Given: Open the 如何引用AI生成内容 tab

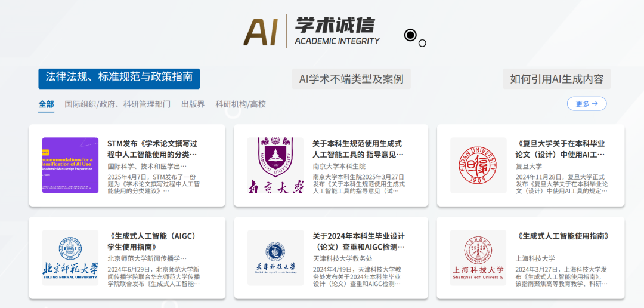Looking at the screenshot, I should (556, 79).
